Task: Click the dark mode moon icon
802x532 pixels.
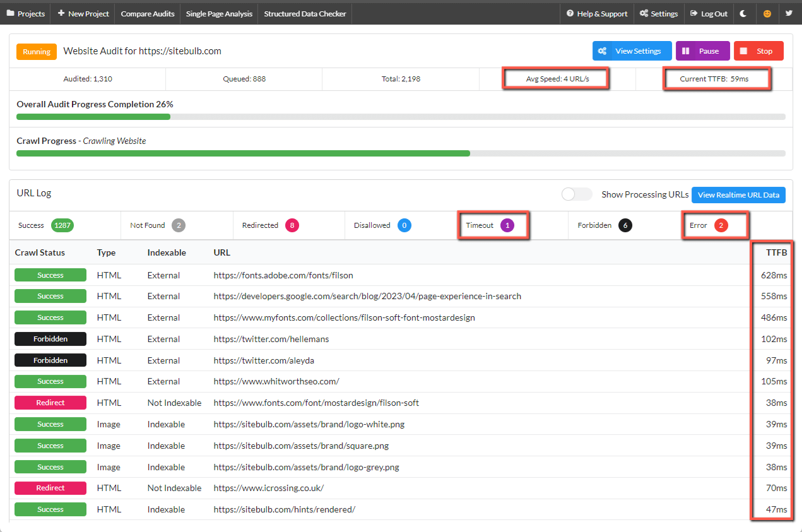Action: pyautogui.click(x=743, y=13)
